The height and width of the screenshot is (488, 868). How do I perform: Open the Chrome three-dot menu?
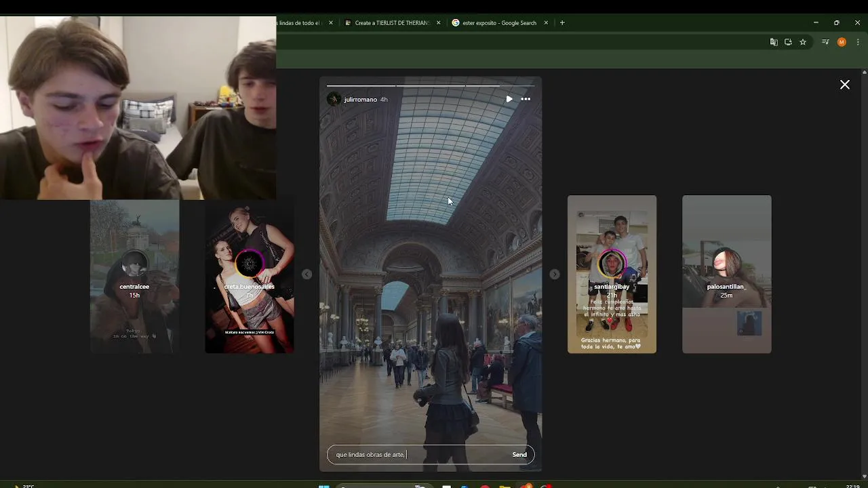[x=858, y=42]
